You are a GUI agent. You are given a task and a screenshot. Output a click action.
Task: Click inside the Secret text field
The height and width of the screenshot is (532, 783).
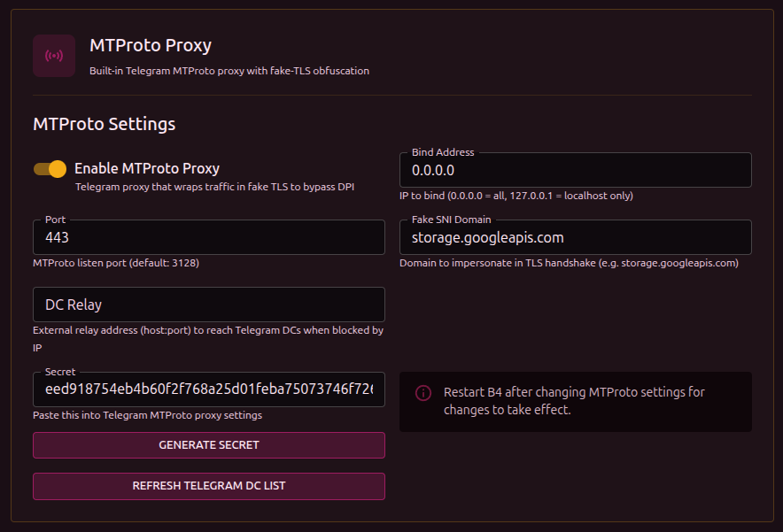pyautogui.click(x=208, y=389)
